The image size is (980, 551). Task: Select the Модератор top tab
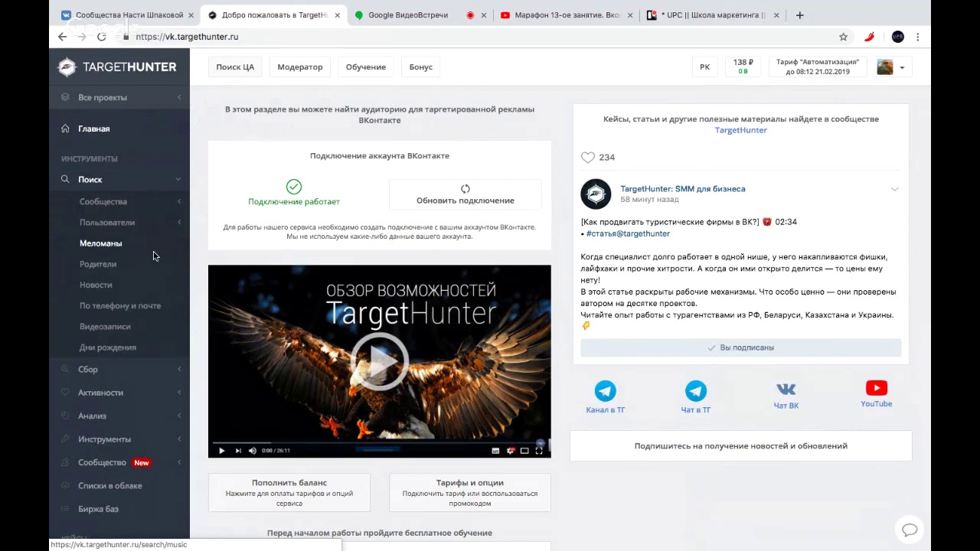(x=300, y=67)
